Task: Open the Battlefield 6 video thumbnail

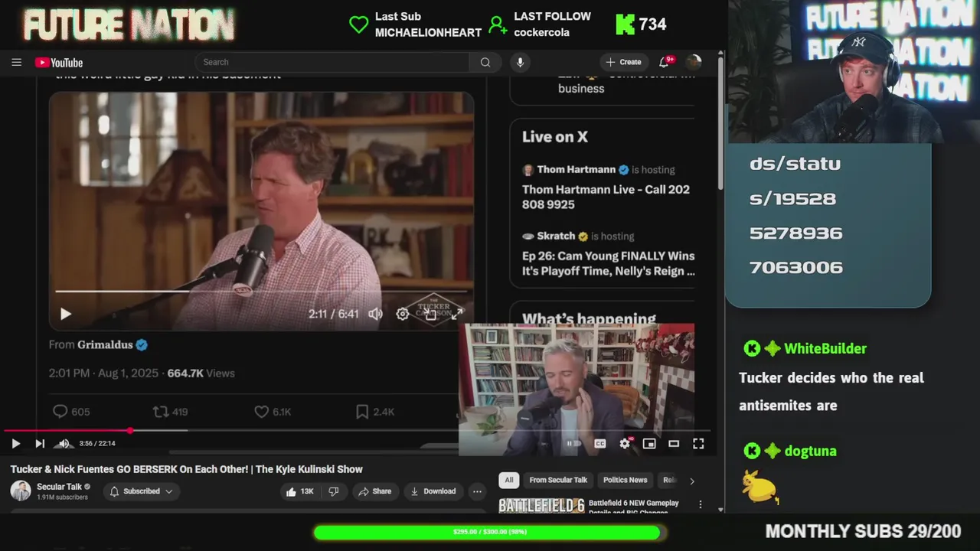Action: pyautogui.click(x=541, y=505)
